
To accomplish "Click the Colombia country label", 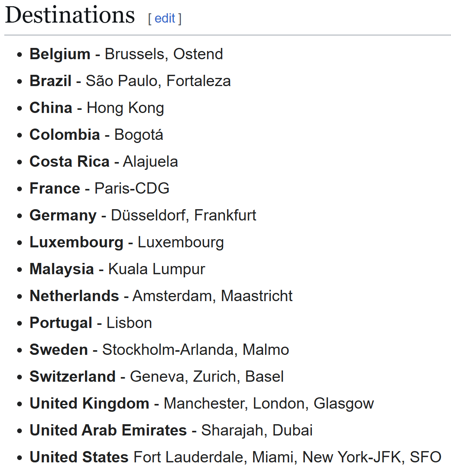I will 65,135.
